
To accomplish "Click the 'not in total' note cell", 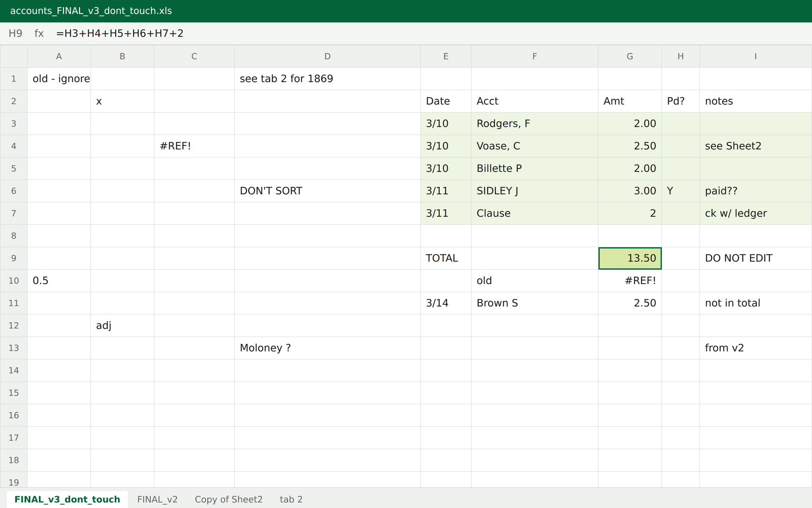I will [756, 303].
